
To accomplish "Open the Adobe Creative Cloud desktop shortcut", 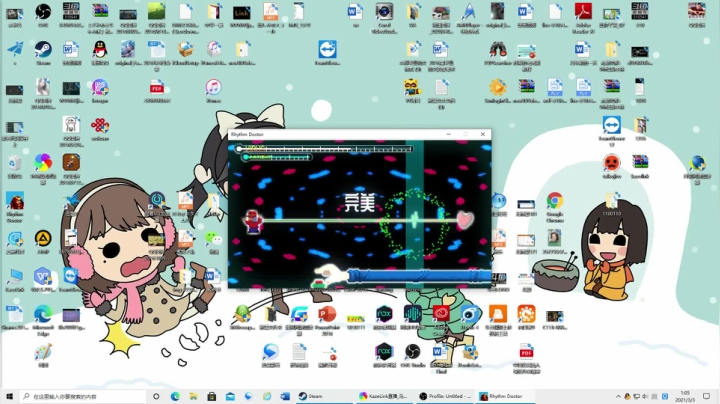I will (441, 314).
